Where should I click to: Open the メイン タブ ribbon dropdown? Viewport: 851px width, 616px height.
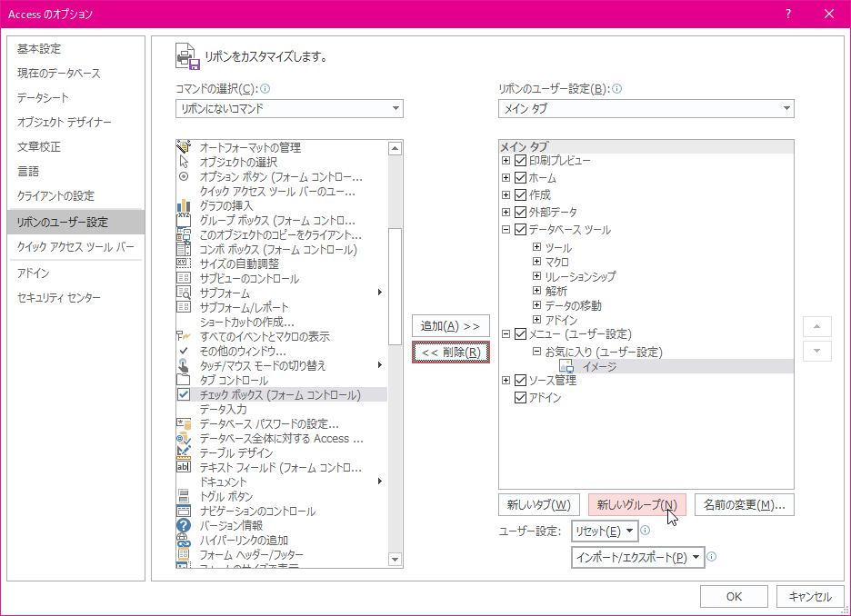click(646, 108)
